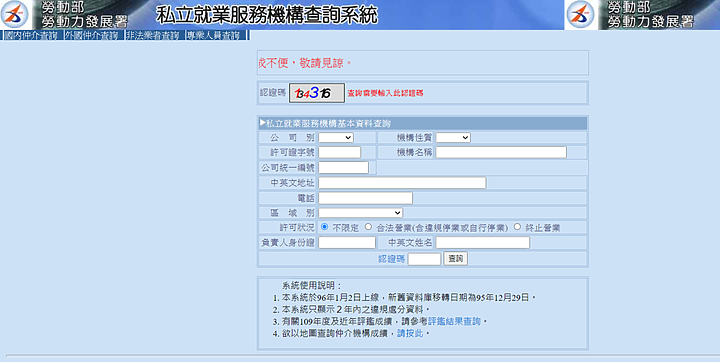This screenshot has width=720, height=362.
Task: Click the 中英文姓名 input field
Action: click(483, 243)
